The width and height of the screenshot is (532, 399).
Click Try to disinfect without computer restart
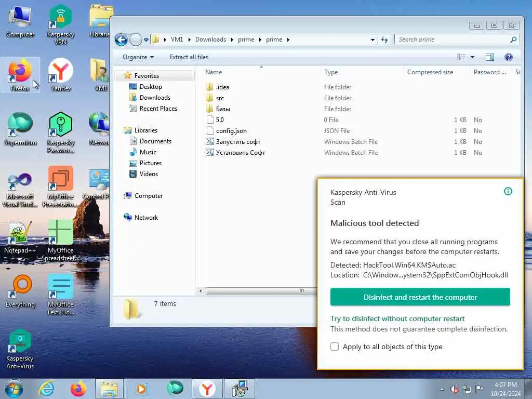(x=397, y=318)
